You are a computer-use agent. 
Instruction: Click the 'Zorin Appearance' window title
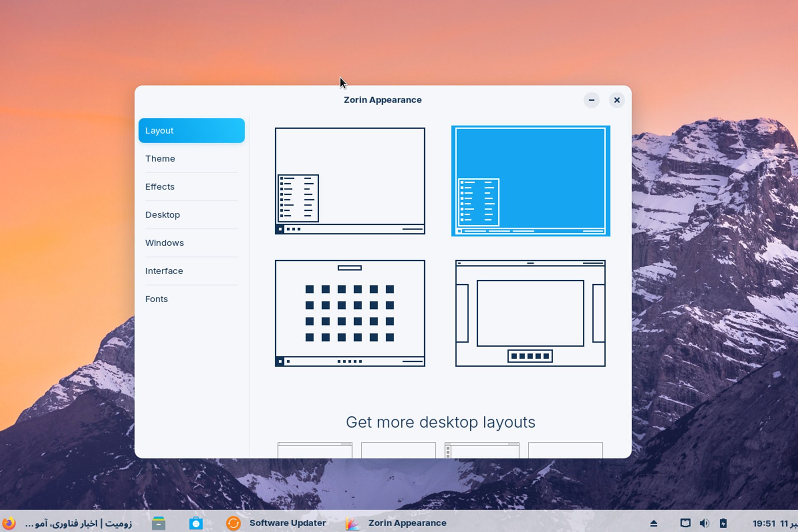tap(383, 100)
